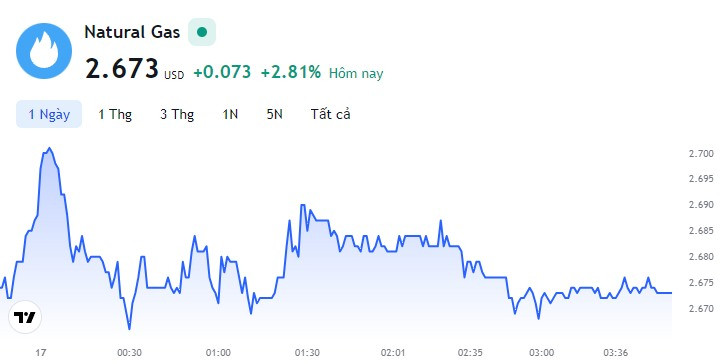724x364 pixels.
Task: Click the Hôm nay label
Action: coord(356,73)
